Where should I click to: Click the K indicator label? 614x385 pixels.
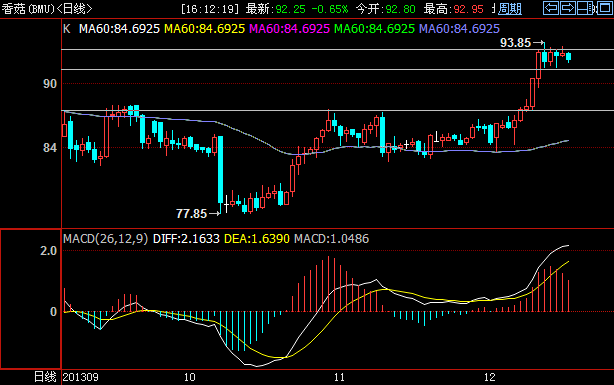click(67, 29)
